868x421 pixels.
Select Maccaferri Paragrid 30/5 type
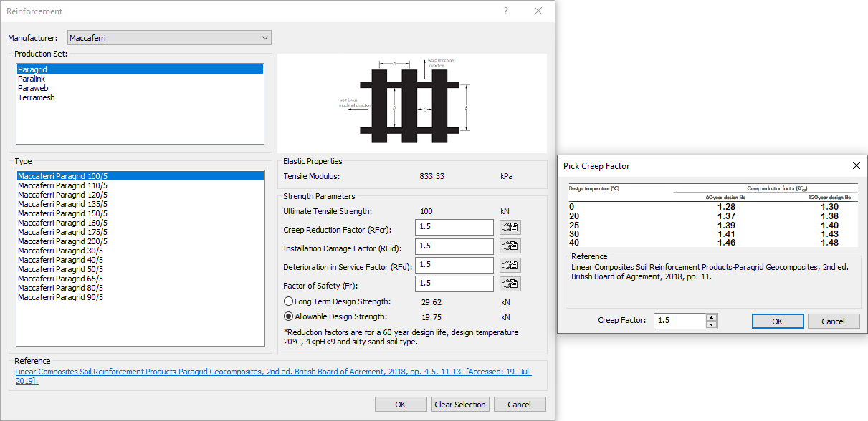(140, 251)
